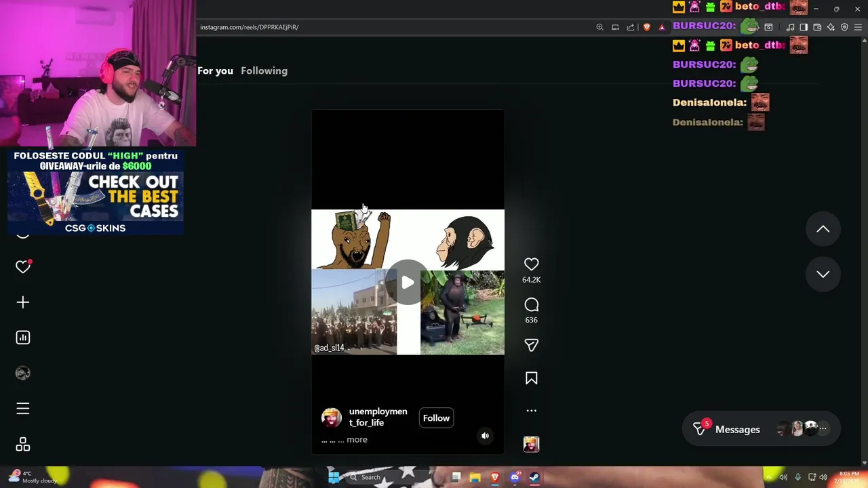The image size is (868, 488).
Task: Open the Leo AI sparkle icon
Action: tap(831, 27)
